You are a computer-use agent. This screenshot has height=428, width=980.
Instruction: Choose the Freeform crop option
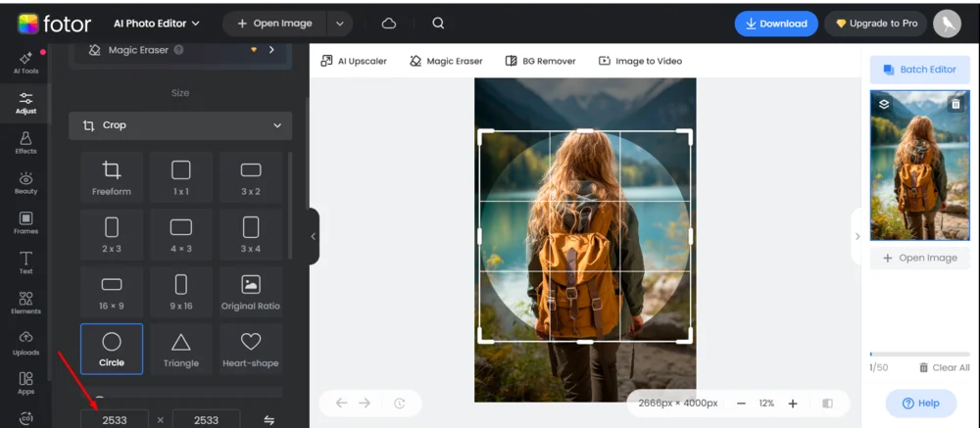pos(112,177)
